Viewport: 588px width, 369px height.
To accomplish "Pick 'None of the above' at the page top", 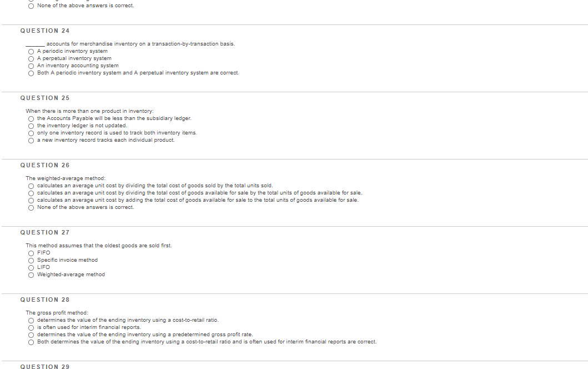I will pos(31,6).
